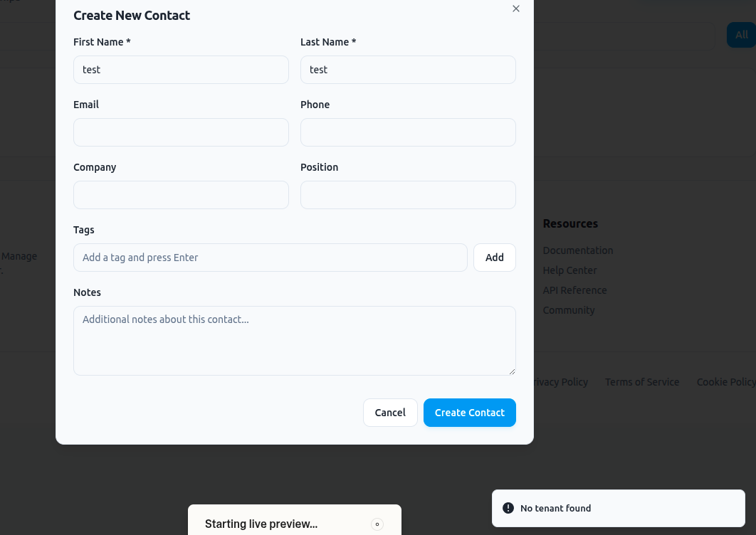Image resolution: width=756 pixels, height=535 pixels.
Task: Click the Tags entry field
Action: 270,258
